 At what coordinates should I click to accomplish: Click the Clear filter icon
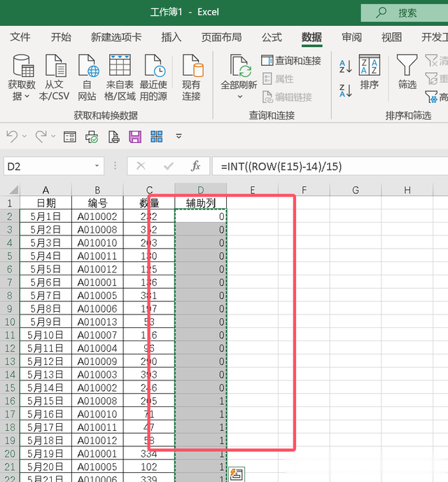431,60
